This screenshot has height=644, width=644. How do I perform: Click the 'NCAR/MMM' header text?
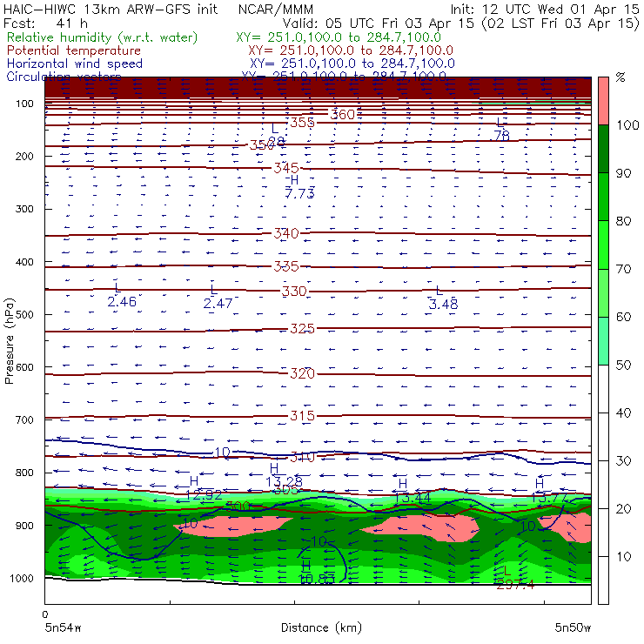coord(276,10)
